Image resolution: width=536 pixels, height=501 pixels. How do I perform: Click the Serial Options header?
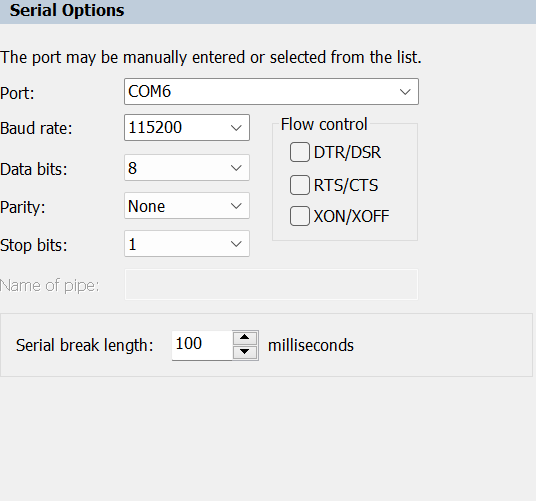[x=67, y=11]
